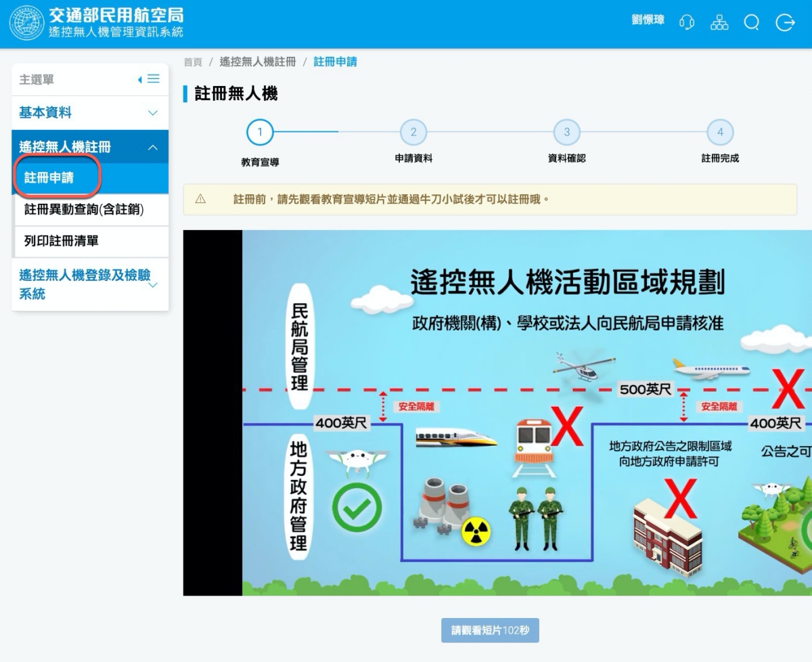Select step 4 註冊完成 circle
This screenshot has height=662, width=812.
pyautogui.click(x=720, y=132)
